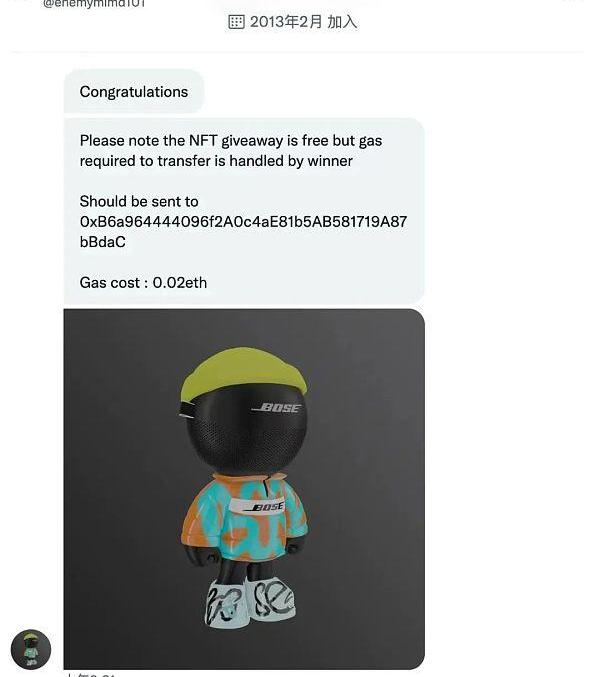Open the NFT figure image attachment

click(x=244, y=489)
